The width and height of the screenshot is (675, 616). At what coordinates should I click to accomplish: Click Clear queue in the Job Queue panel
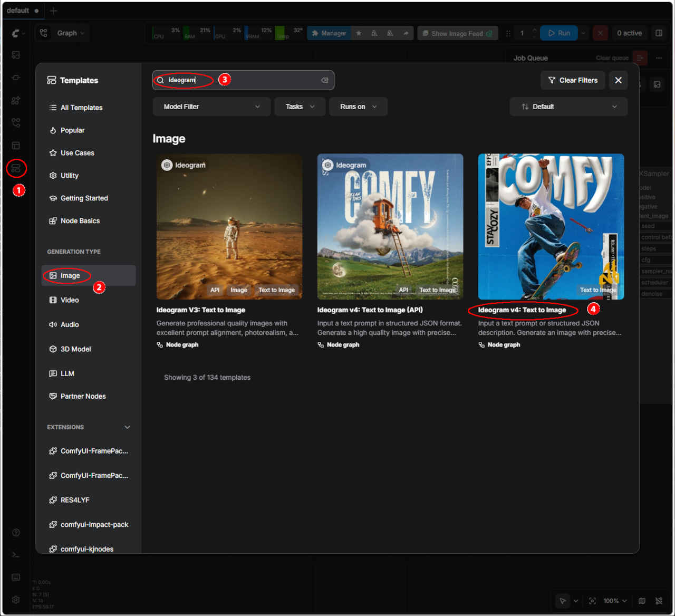(x=612, y=58)
